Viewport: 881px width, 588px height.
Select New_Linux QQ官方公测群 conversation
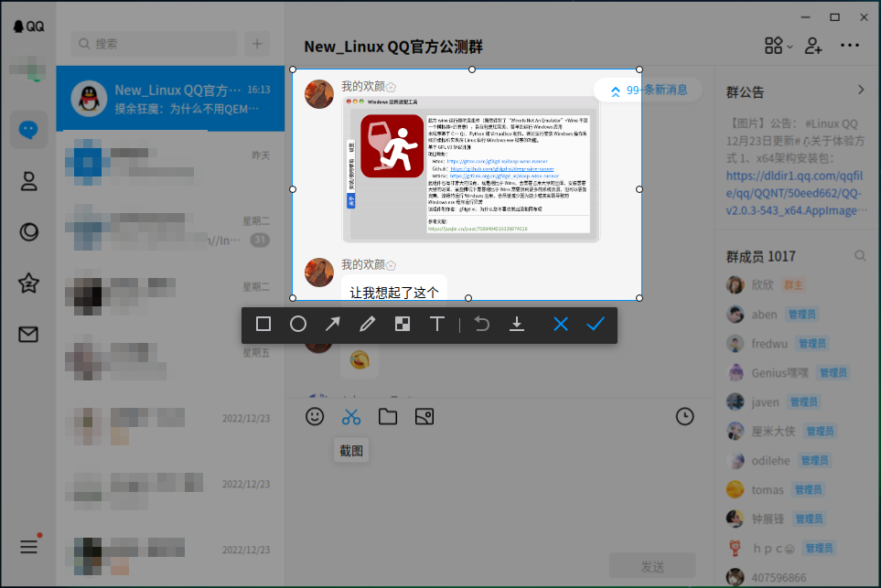click(x=170, y=99)
